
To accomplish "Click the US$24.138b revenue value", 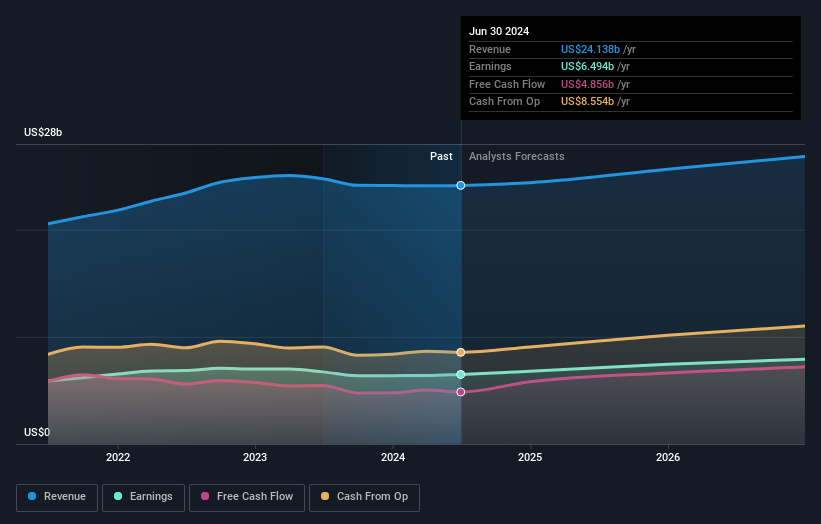I will tap(590, 49).
